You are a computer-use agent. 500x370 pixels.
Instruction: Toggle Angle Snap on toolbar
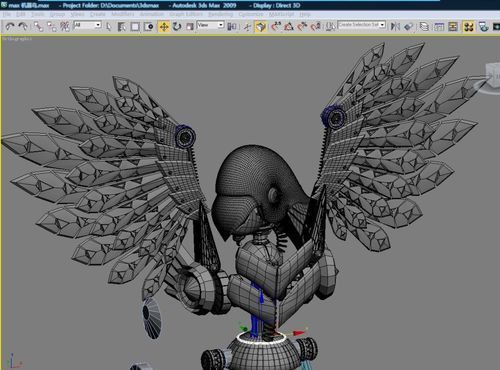(x=289, y=26)
